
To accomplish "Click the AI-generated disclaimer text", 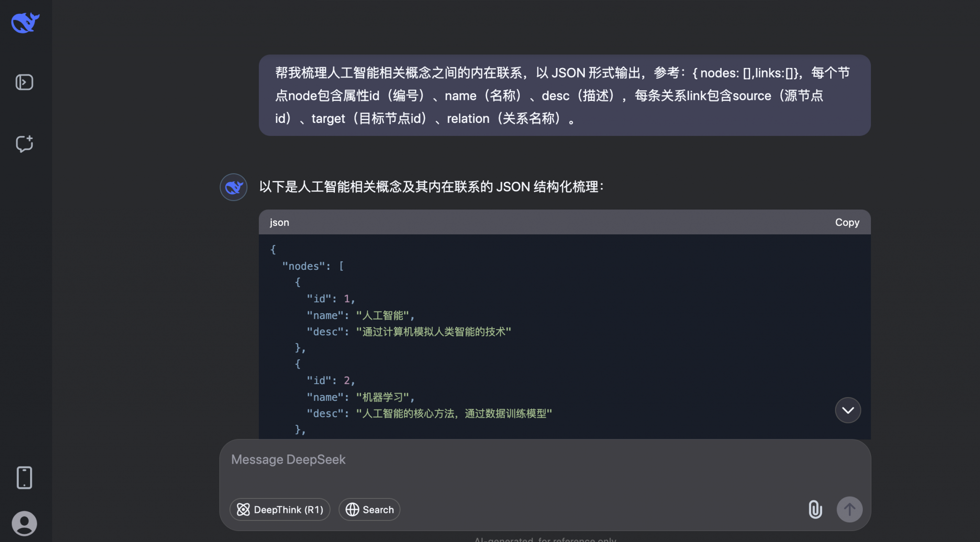I will pos(545,539).
